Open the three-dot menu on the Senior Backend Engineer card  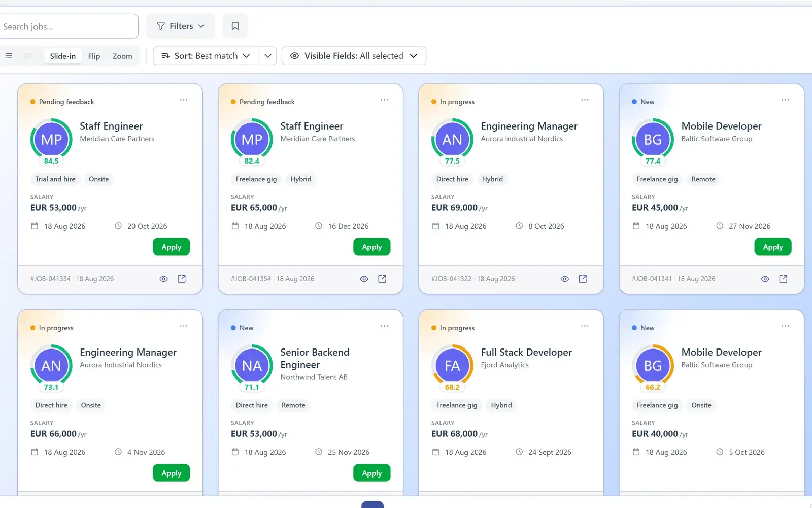[x=384, y=326]
